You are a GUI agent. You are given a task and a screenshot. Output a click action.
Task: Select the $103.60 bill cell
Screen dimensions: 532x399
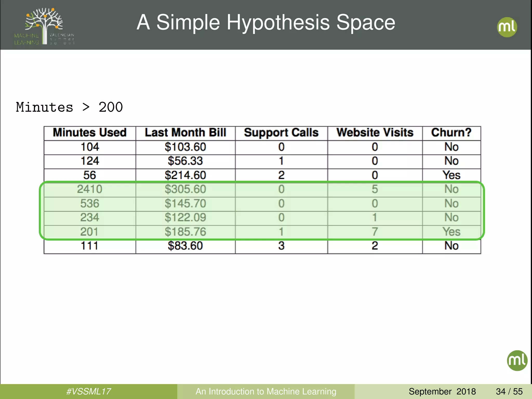tap(185, 147)
